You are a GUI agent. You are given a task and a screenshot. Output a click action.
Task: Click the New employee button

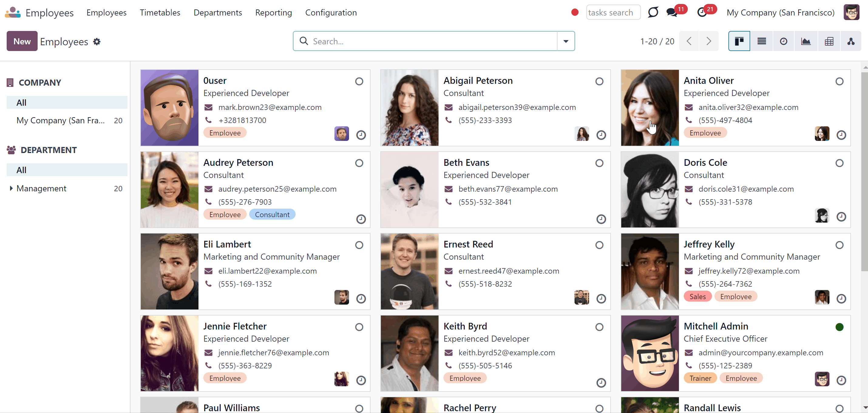(22, 41)
